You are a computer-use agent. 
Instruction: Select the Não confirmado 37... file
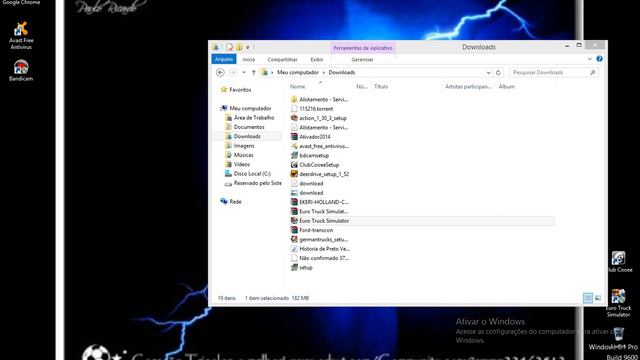pos(320,258)
